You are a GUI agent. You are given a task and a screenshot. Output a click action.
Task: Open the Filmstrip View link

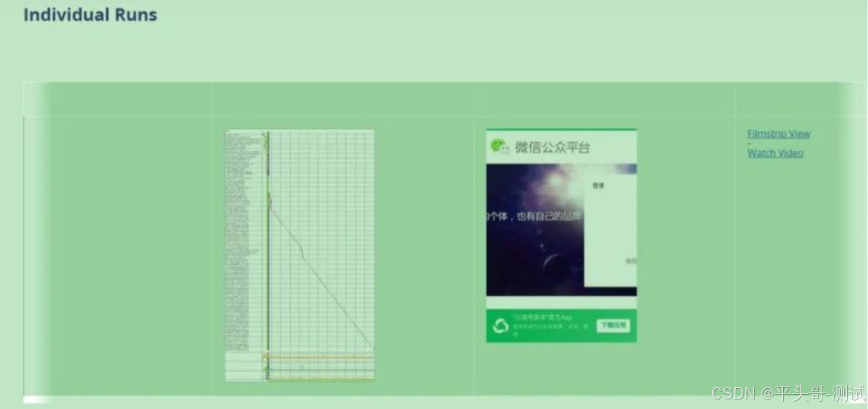pyautogui.click(x=778, y=134)
